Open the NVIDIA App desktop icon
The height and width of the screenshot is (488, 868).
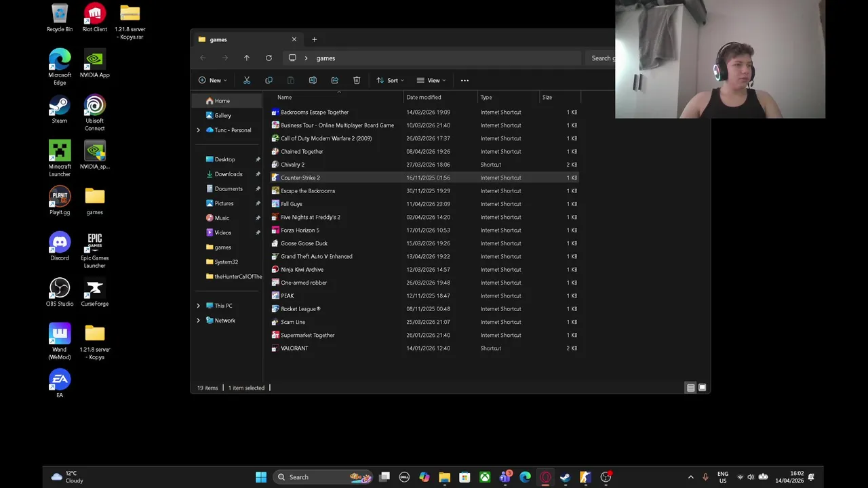[95, 64]
